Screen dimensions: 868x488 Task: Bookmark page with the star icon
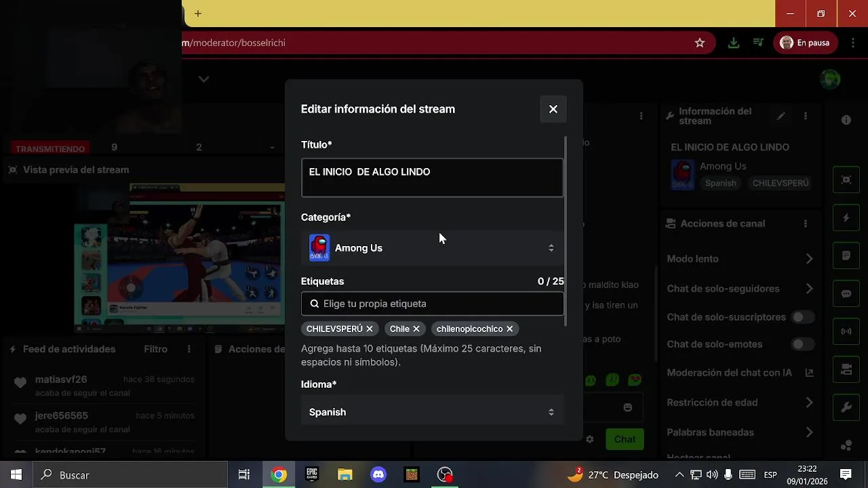[700, 43]
